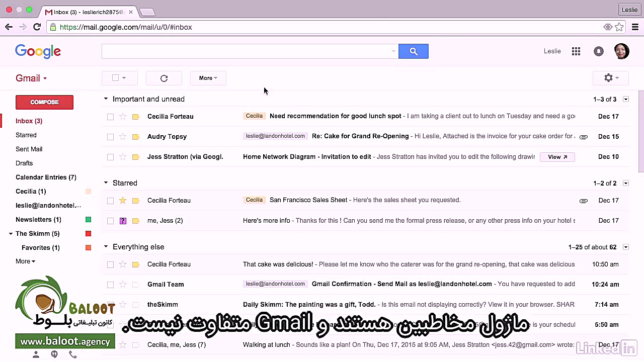Toggle the select-all checkbox in toolbar
The height and width of the screenshot is (362, 644).
pos(116,78)
